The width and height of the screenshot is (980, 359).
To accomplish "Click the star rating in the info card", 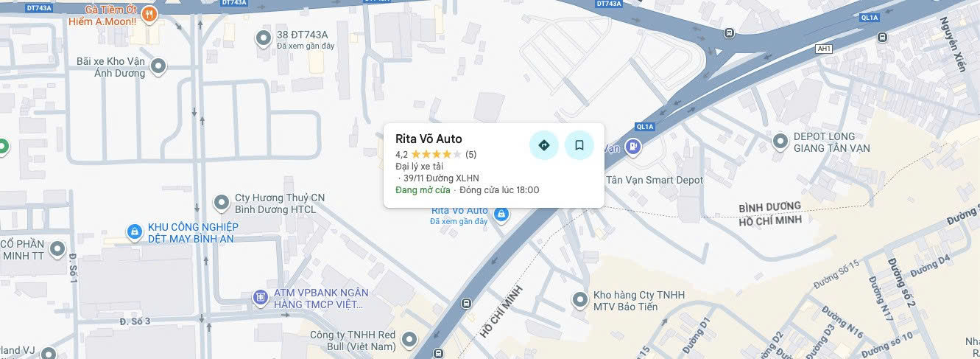I will pos(436,155).
